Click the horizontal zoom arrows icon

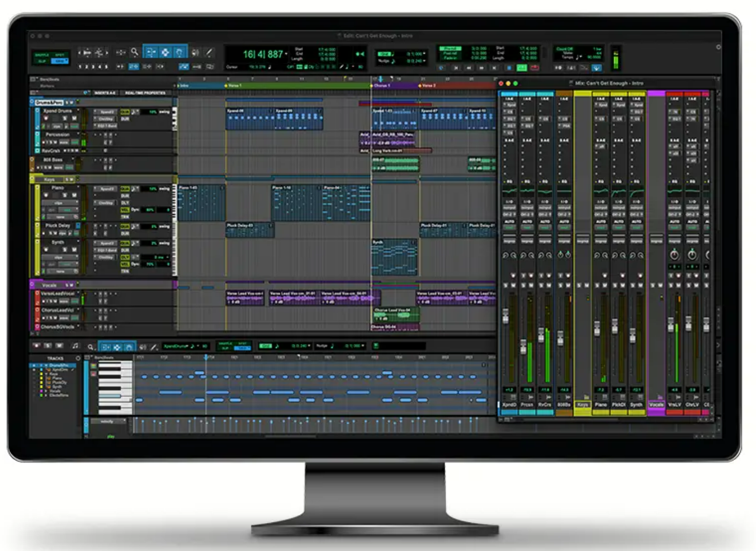(x=121, y=52)
